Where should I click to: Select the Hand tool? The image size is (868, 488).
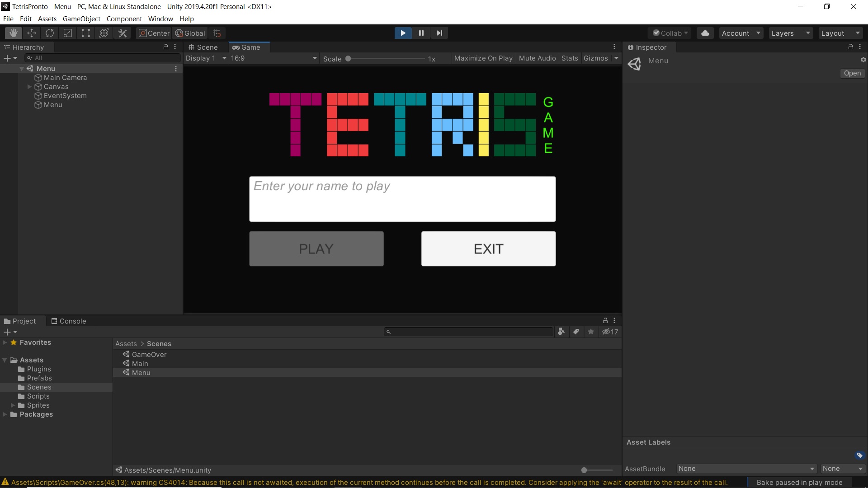[14, 33]
